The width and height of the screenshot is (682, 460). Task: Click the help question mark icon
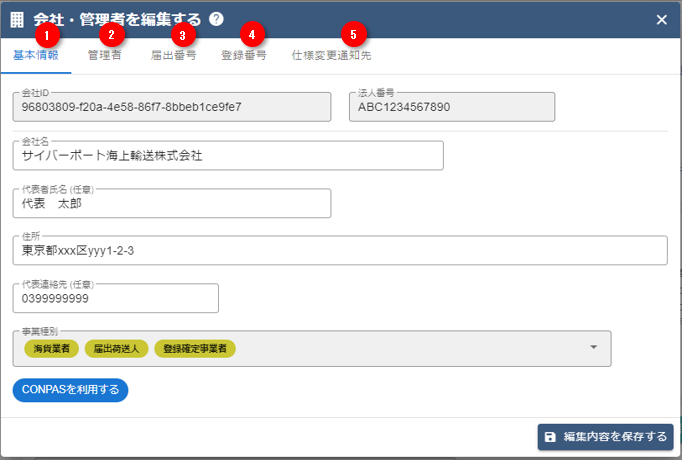coord(216,19)
